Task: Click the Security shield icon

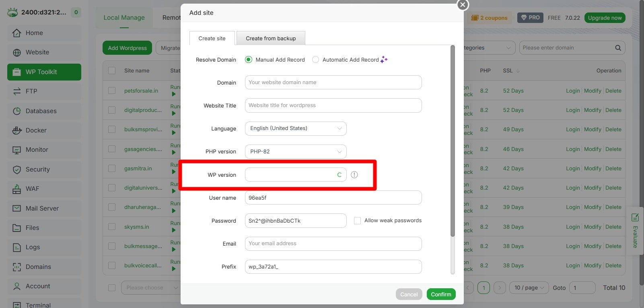Action: point(16,170)
